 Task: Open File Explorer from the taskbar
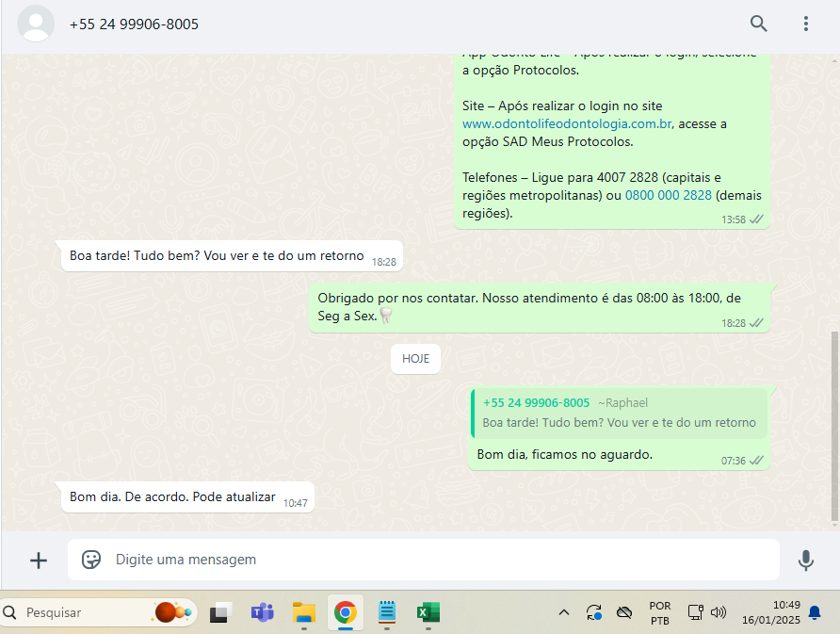(x=304, y=612)
